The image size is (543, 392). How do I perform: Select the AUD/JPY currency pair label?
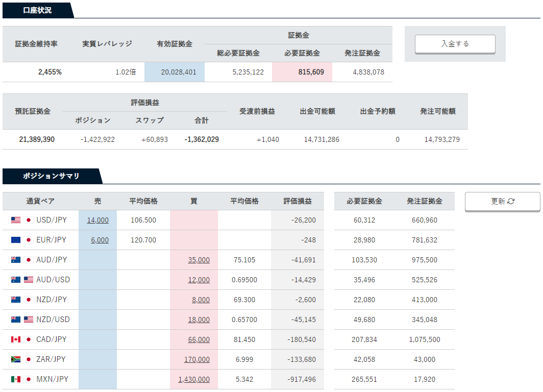point(52,260)
